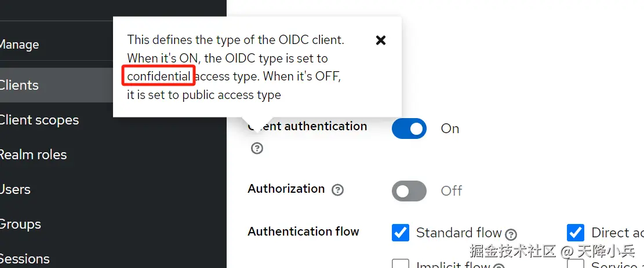Click the Standard flow label text

coord(459,233)
